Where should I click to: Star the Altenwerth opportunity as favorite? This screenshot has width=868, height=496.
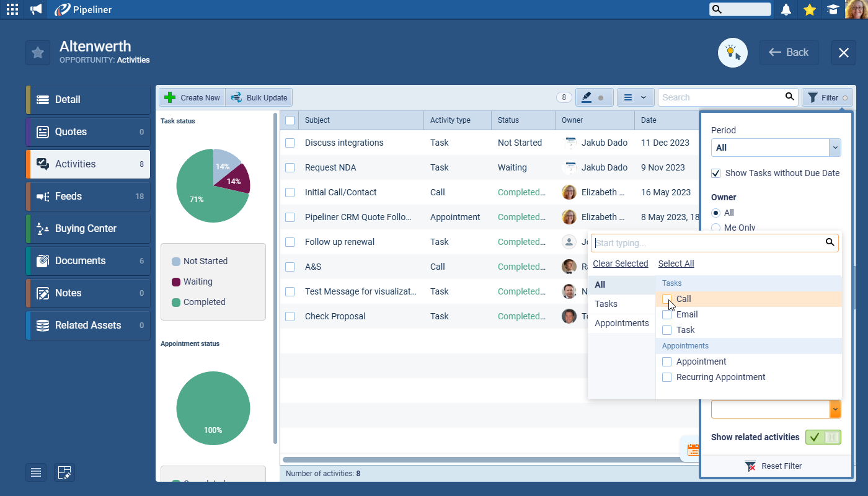pyautogui.click(x=38, y=53)
